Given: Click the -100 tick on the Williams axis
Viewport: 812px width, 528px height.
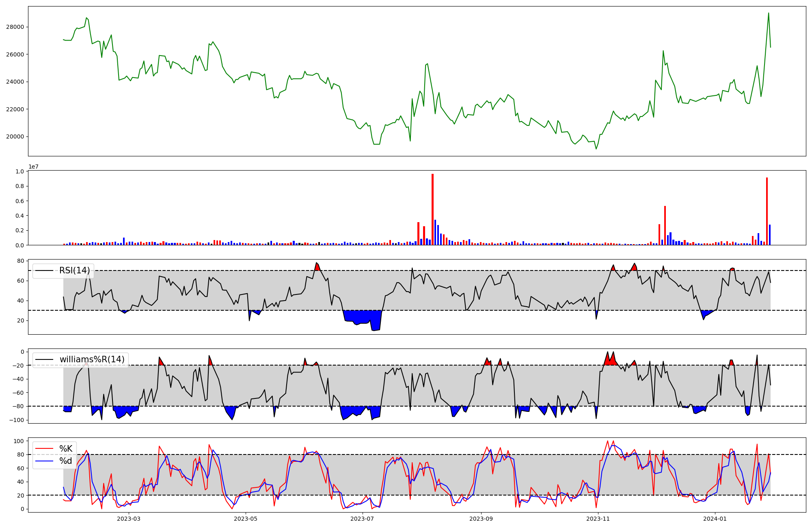Looking at the screenshot, I should pos(17,420).
